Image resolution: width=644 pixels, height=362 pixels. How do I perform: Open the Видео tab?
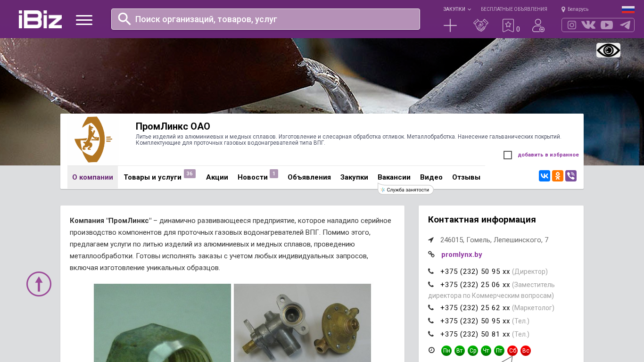[x=431, y=177]
